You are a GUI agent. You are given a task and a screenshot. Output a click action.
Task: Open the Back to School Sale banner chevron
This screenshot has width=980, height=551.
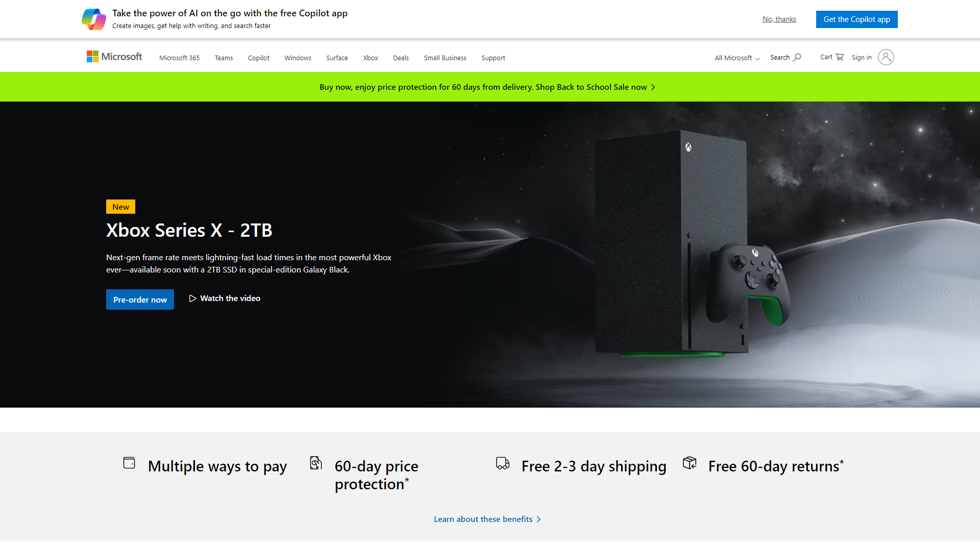(x=653, y=87)
